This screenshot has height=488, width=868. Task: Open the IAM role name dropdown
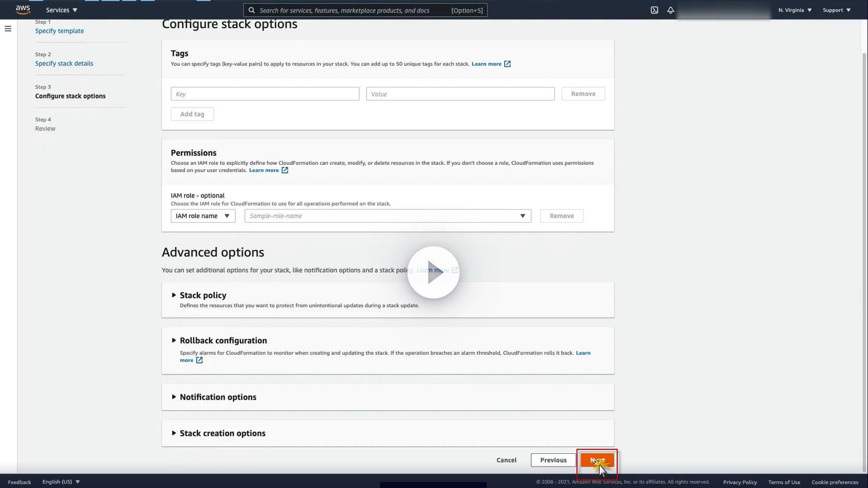[203, 216]
